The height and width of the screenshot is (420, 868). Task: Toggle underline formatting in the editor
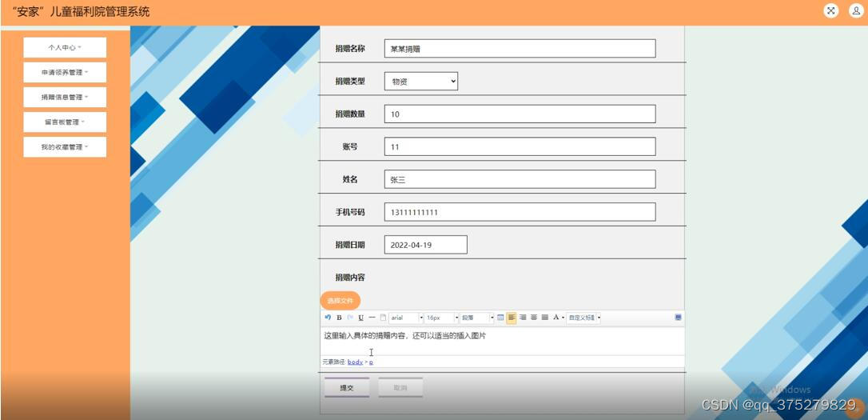pyautogui.click(x=361, y=318)
